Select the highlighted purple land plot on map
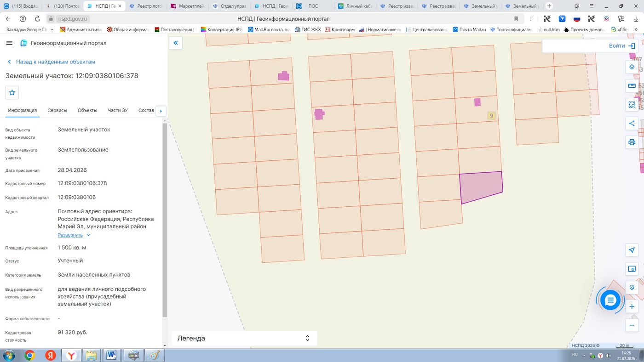This screenshot has height=362, width=644. coord(481,187)
